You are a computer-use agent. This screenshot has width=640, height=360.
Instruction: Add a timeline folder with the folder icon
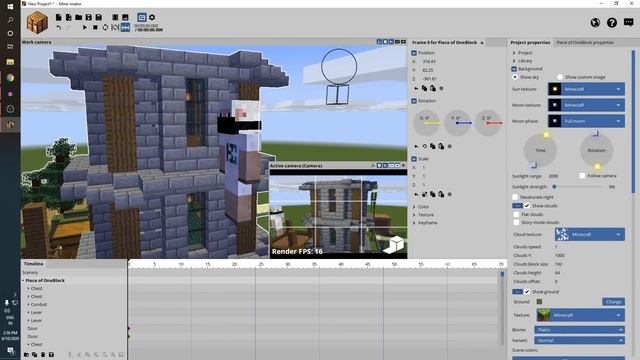[x=26, y=355]
